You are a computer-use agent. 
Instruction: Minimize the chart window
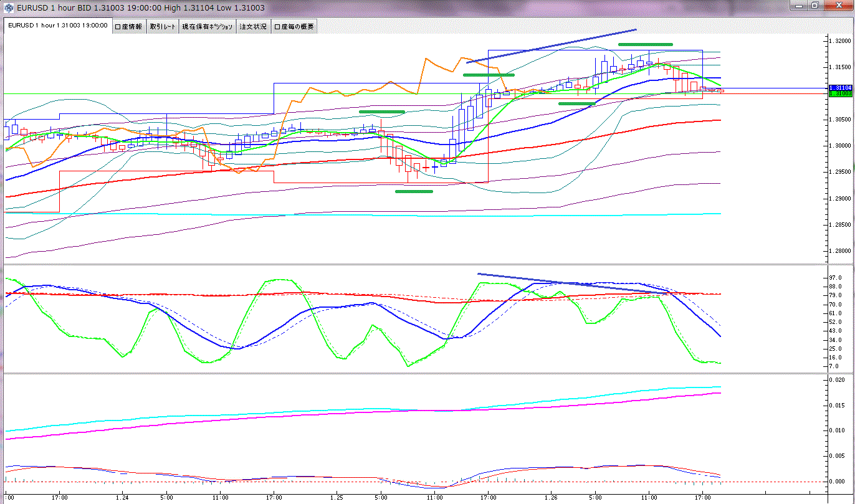[x=800, y=6]
